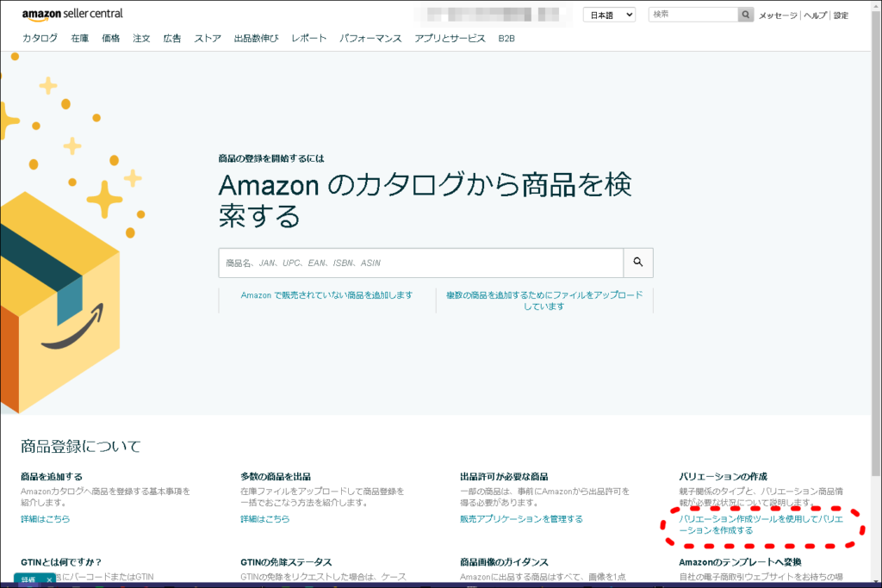
Task: Click the 多数の商品を出品 heading
Action: [276, 477]
